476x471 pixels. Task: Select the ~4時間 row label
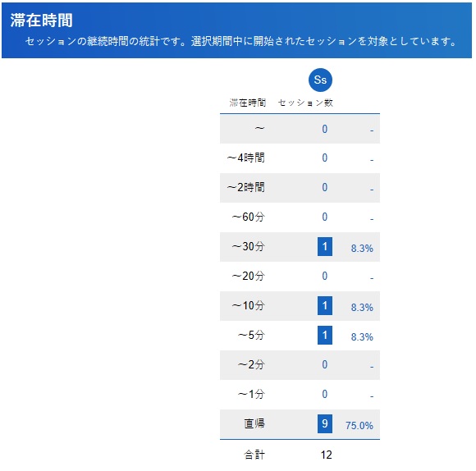246,158
